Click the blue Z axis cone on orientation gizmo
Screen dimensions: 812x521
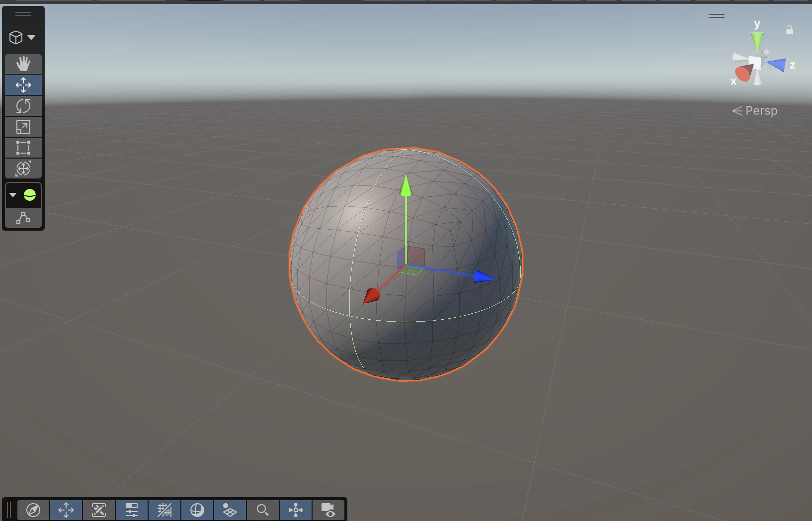[776, 64]
